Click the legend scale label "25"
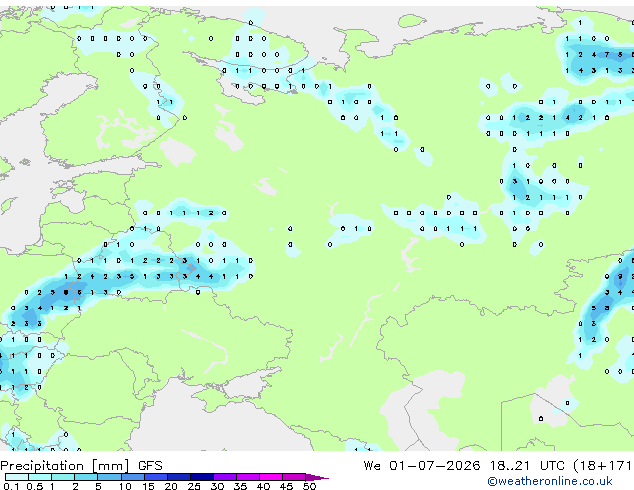 [194, 486]
